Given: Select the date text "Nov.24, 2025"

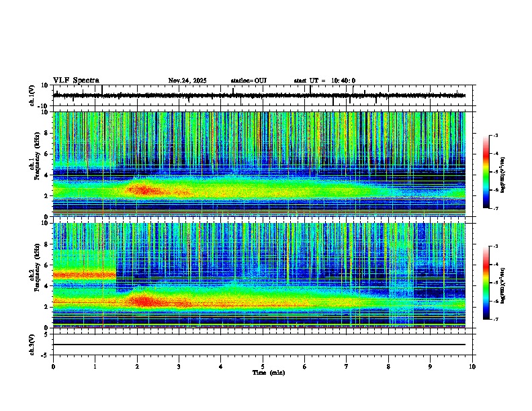Looking at the screenshot, I should [x=187, y=81].
